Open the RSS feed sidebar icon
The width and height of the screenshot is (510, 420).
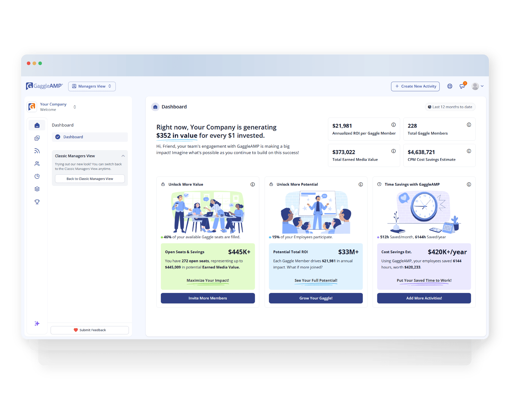coord(37,151)
